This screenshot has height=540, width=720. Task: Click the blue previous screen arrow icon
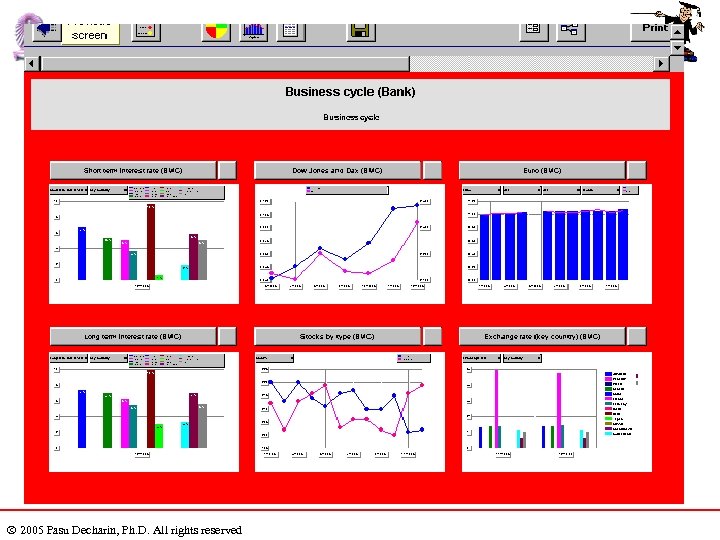click(47, 32)
